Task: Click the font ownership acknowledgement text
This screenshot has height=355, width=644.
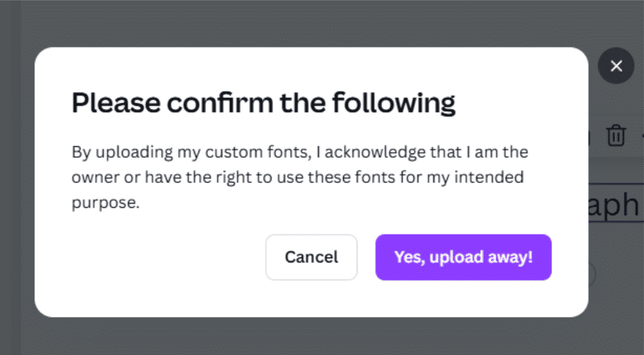Action: point(299,177)
